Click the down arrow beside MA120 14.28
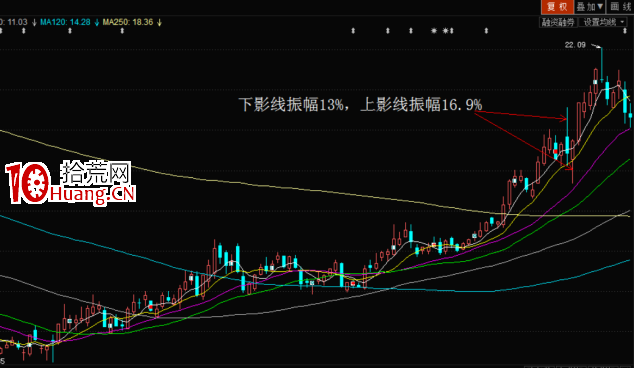Image resolution: width=635 pixels, height=368 pixels. (97, 23)
